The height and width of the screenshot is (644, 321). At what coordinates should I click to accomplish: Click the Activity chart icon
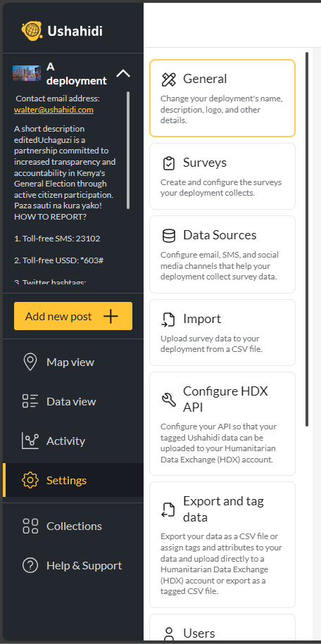(x=30, y=441)
